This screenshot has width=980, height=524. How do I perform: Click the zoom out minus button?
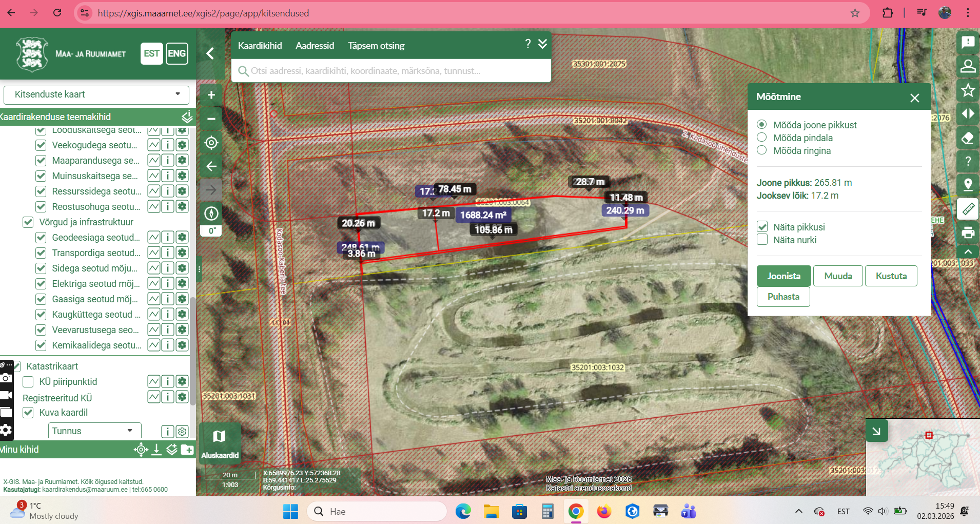pos(211,119)
